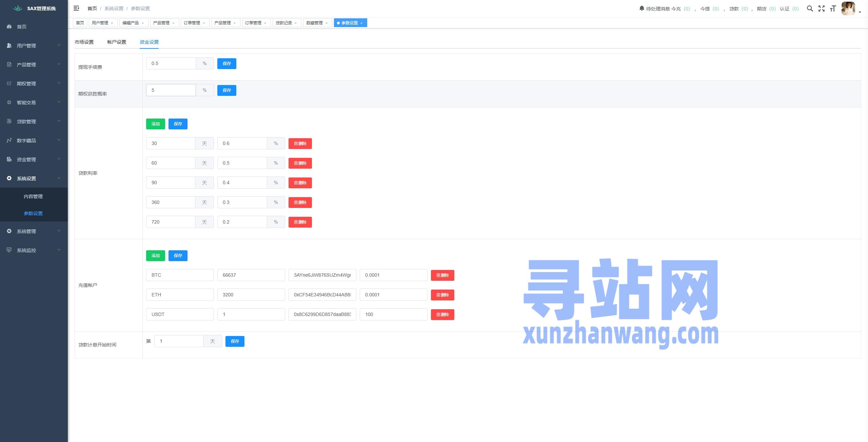Add a new 贷款利率 row

click(x=156, y=124)
